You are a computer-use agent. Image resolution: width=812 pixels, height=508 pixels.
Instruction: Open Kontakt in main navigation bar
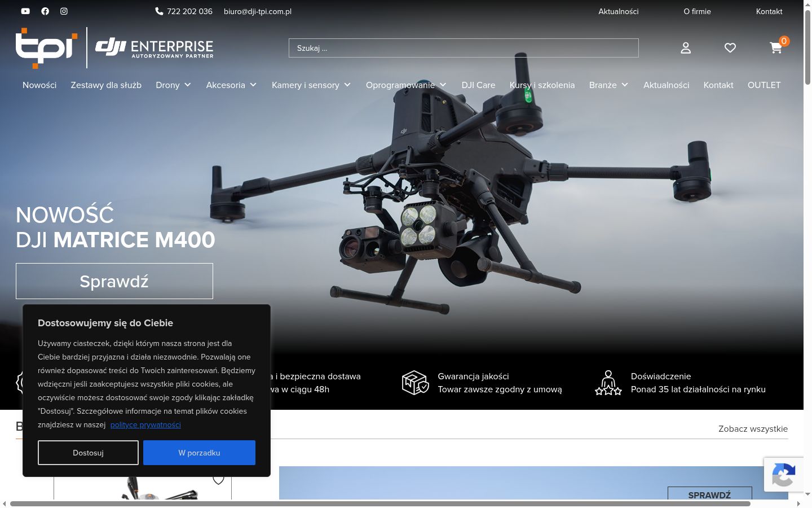click(718, 85)
